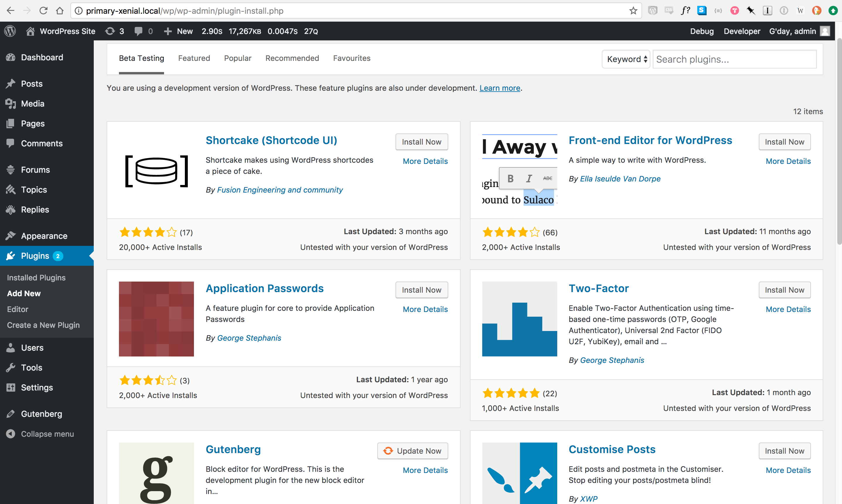Open the WordPress Site home link

pyautogui.click(x=61, y=31)
